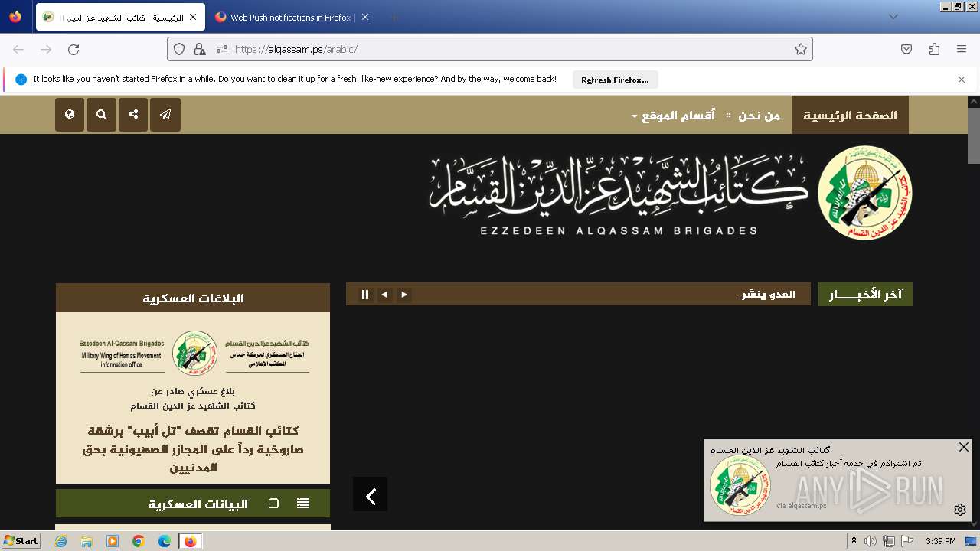
Task: Open the network tray icon
Action: [889, 541]
